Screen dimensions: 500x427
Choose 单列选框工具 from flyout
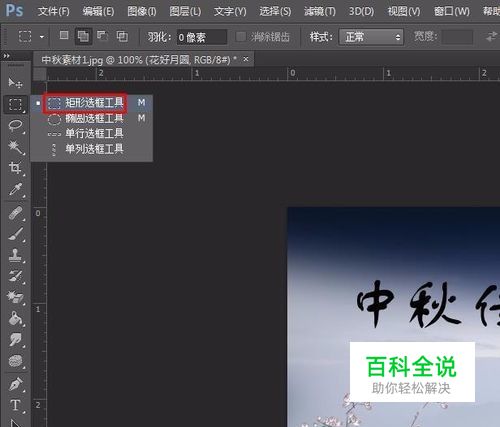(92, 149)
